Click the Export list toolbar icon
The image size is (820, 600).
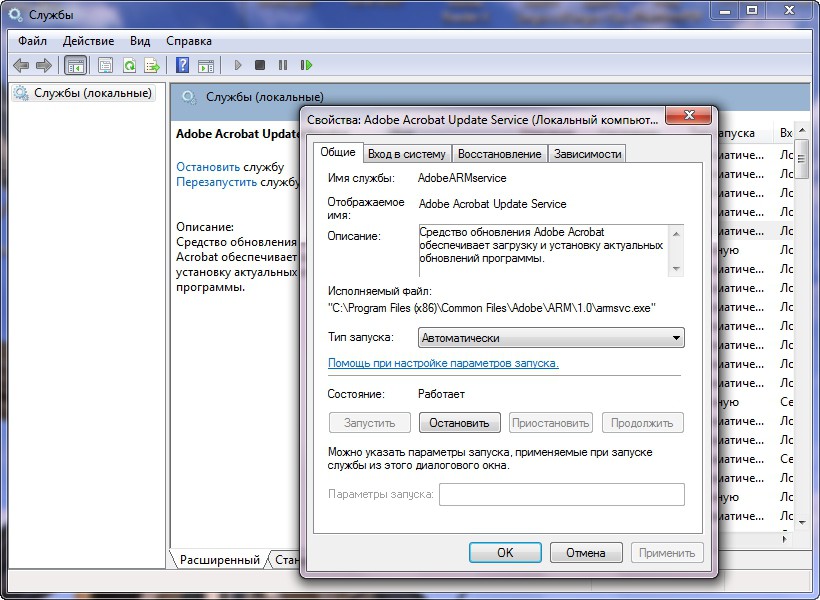152,65
